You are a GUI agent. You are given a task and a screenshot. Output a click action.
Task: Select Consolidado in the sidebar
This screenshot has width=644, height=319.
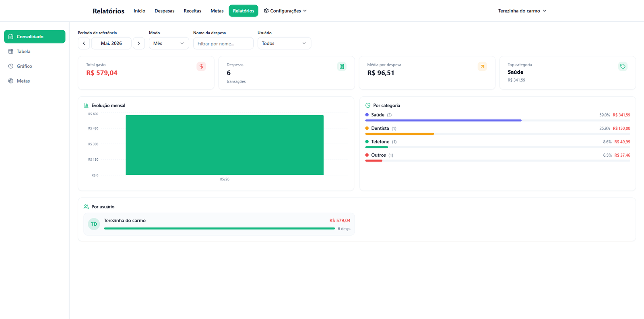click(x=35, y=37)
